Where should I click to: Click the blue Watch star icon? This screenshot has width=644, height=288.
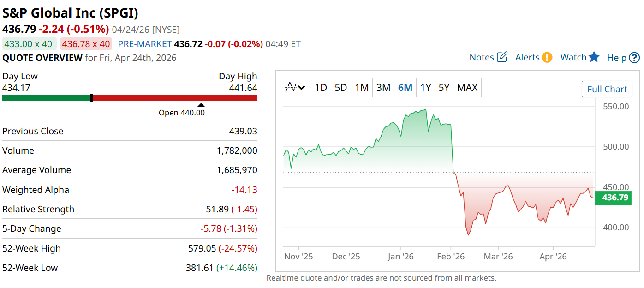(594, 57)
